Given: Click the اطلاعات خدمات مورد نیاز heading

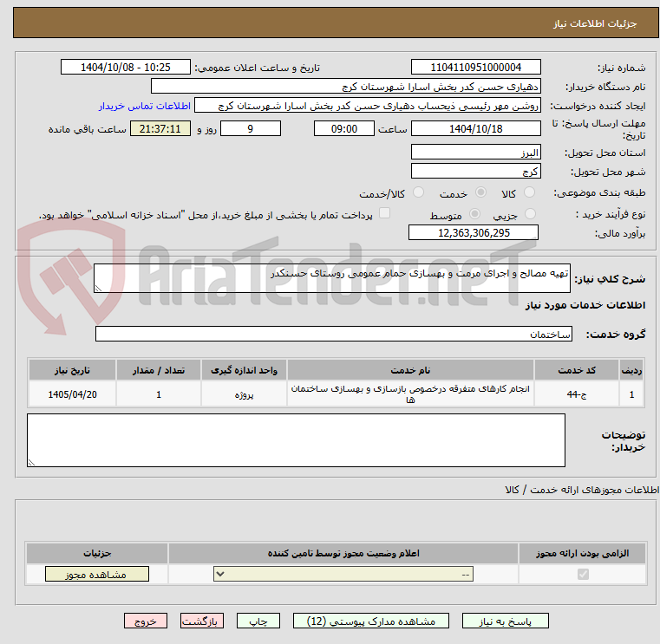Looking at the screenshot, I should 585,305.
